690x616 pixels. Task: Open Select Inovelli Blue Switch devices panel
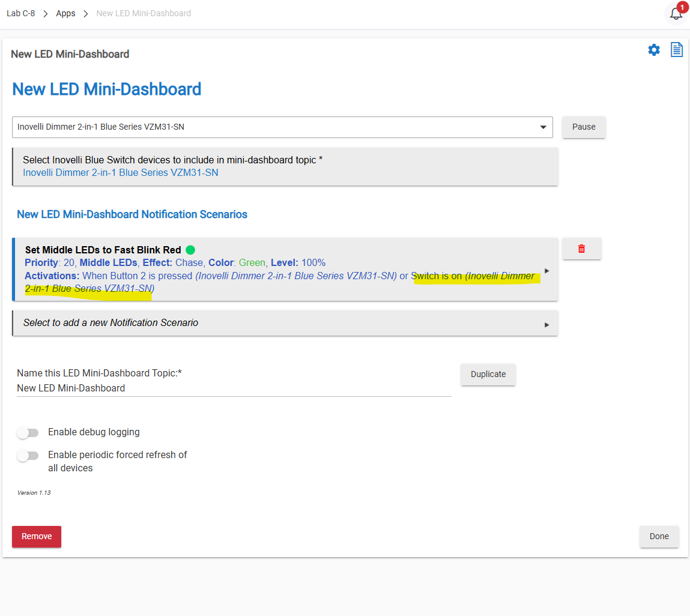pos(285,166)
